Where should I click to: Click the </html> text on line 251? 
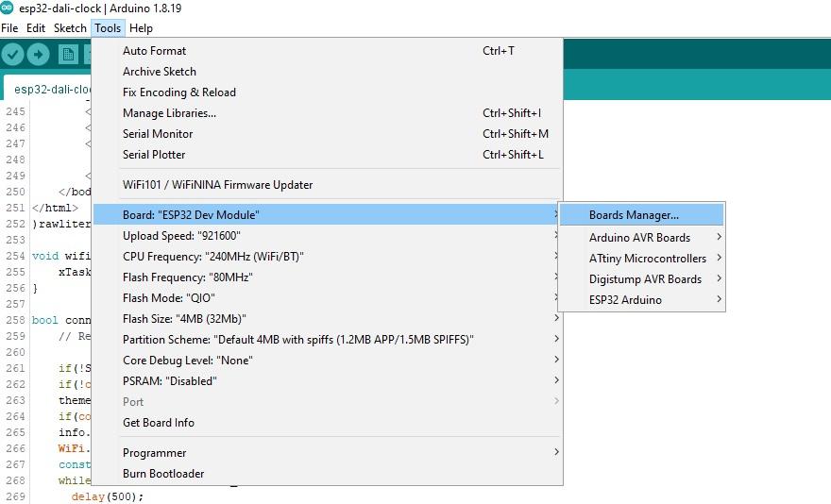tap(55, 208)
